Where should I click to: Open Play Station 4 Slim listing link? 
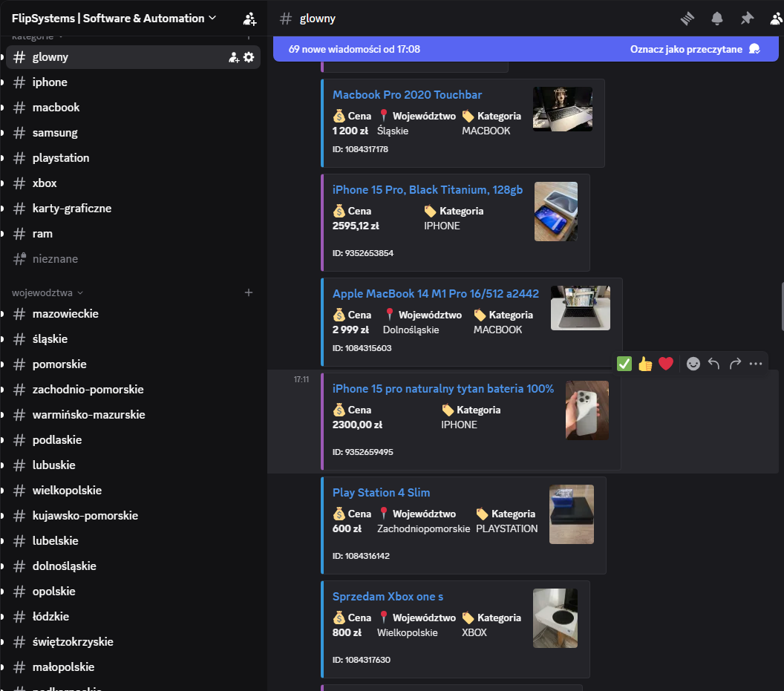(x=381, y=493)
